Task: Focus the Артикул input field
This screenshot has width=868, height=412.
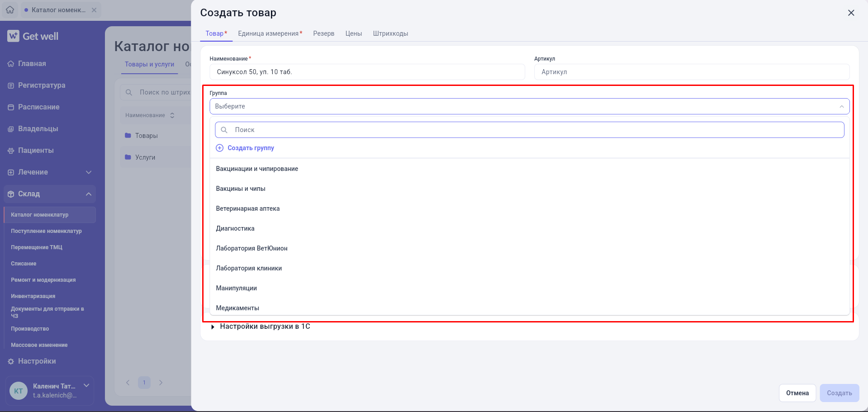Action: pos(692,72)
